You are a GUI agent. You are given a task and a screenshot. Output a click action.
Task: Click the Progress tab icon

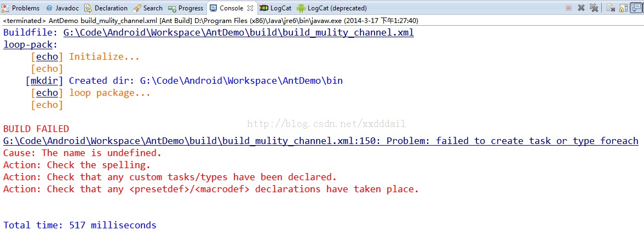(x=172, y=8)
